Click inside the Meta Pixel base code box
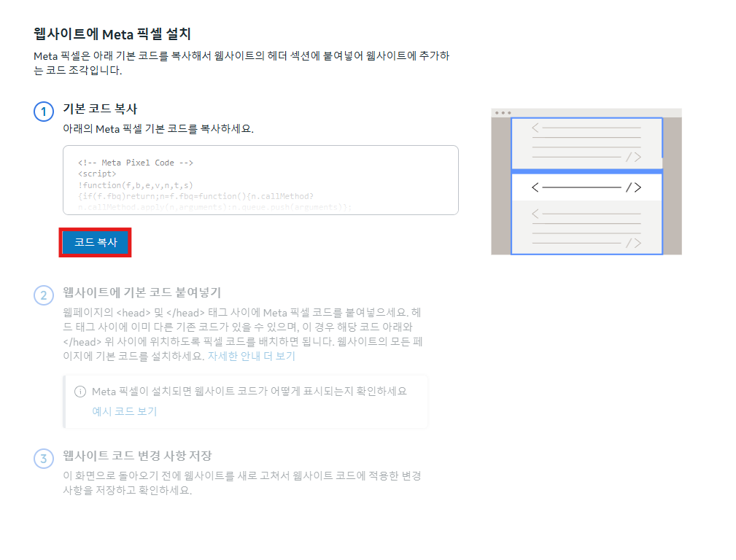 click(x=260, y=179)
